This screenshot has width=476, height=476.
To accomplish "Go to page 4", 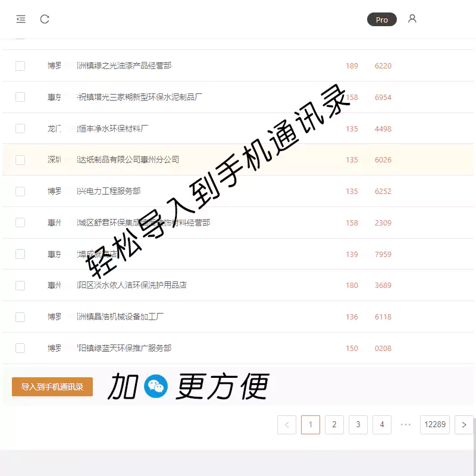I will 382,424.
